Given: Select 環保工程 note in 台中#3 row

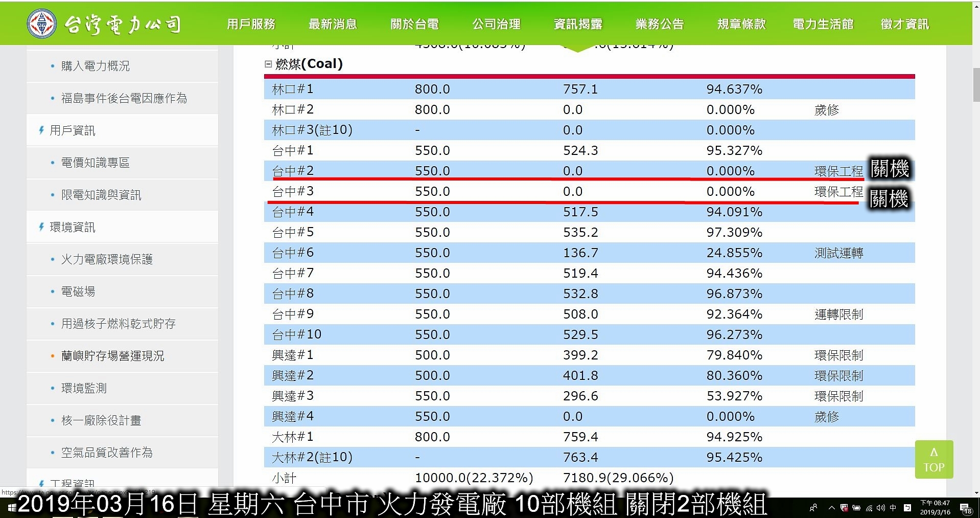Looking at the screenshot, I should (x=838, y=191).
